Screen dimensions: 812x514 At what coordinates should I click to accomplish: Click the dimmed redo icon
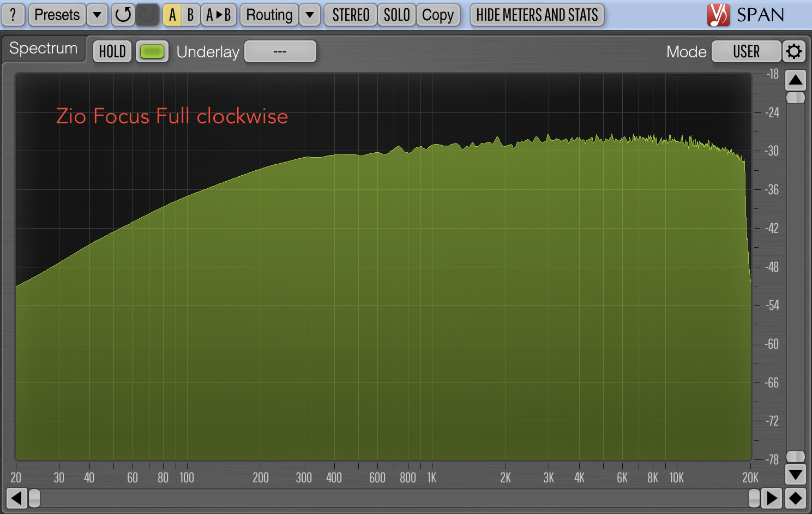(147, 15)
